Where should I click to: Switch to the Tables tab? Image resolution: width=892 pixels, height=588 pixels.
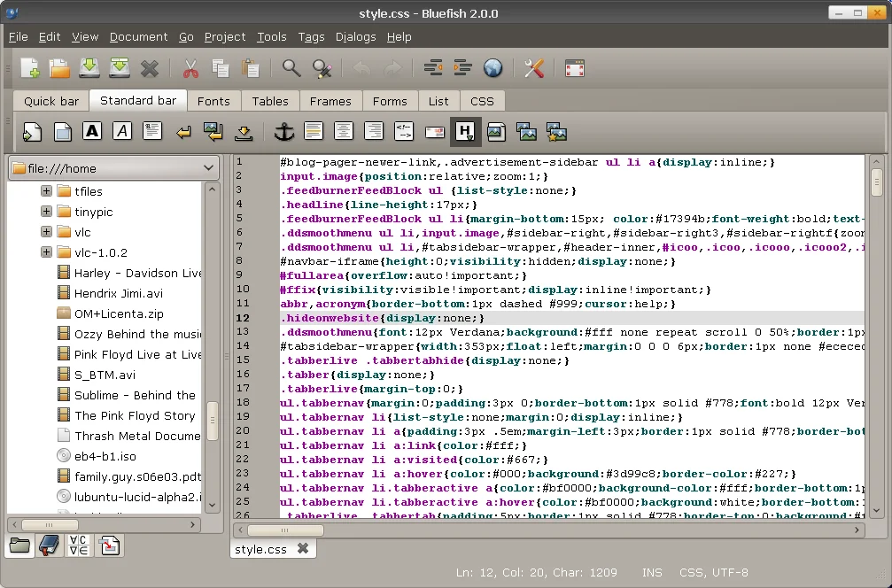click(x=269, y=101)
